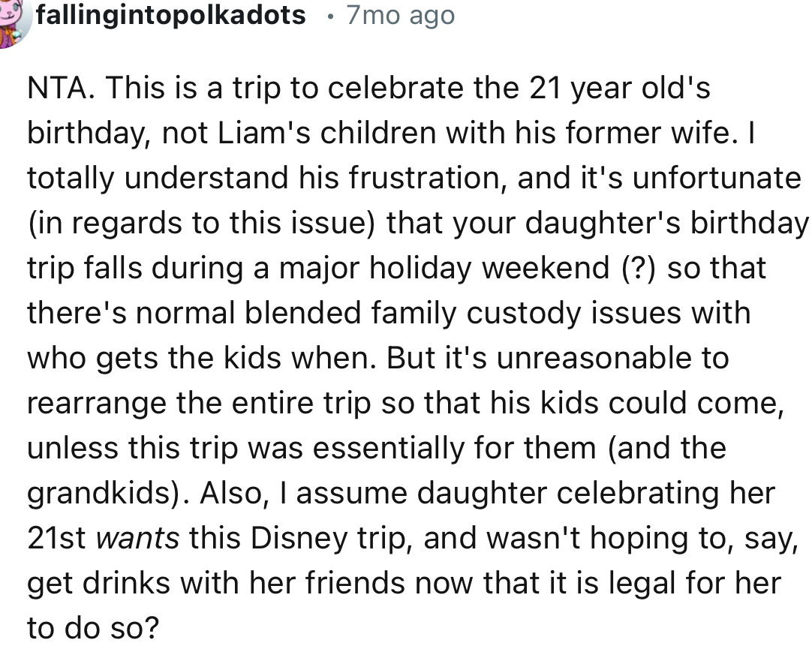Viewport: 812px width, 649px height.
Task: Click the word '21st' before wants
Action: point(57,539)
